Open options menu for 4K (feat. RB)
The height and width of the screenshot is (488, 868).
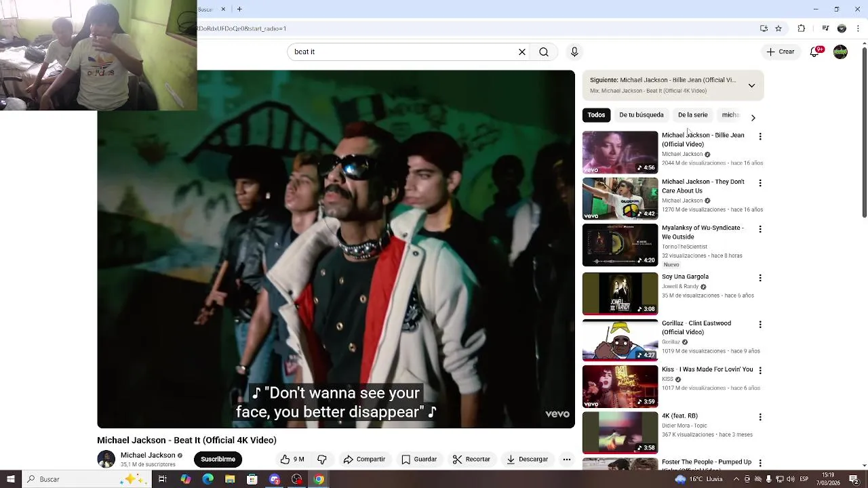[x=760, y=417]
